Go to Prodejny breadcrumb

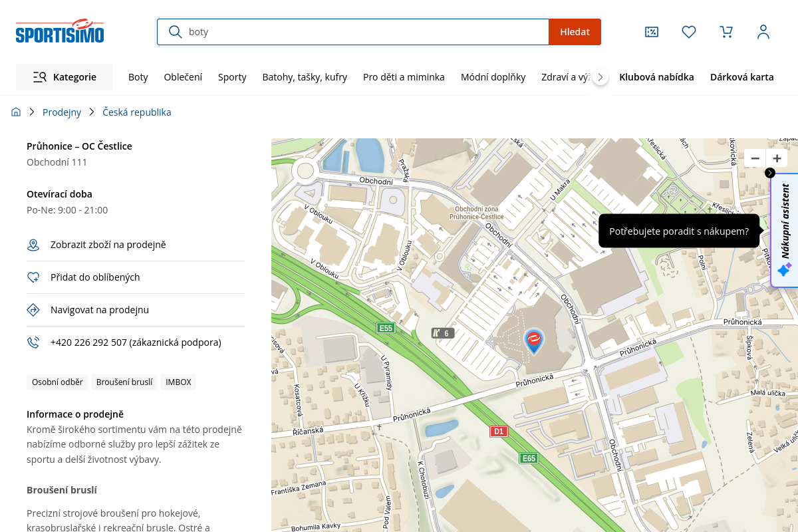click(x=62, y=112)
